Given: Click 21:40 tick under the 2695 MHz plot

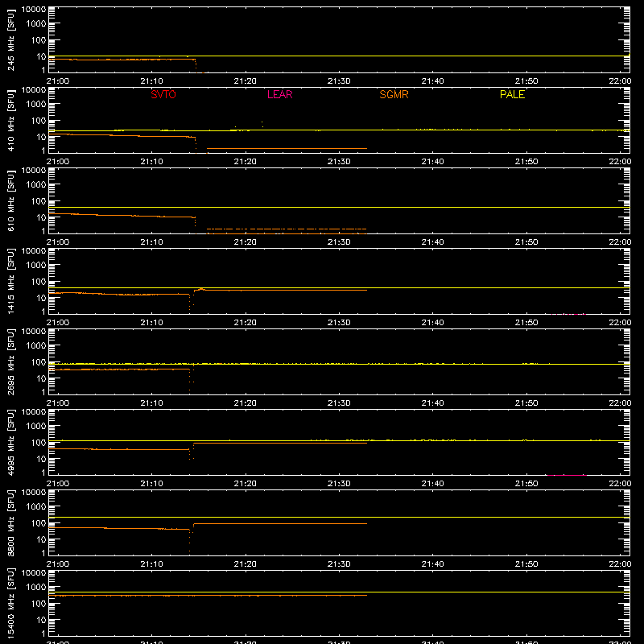Looking at the screenshot, I should (x=432, y=403).
